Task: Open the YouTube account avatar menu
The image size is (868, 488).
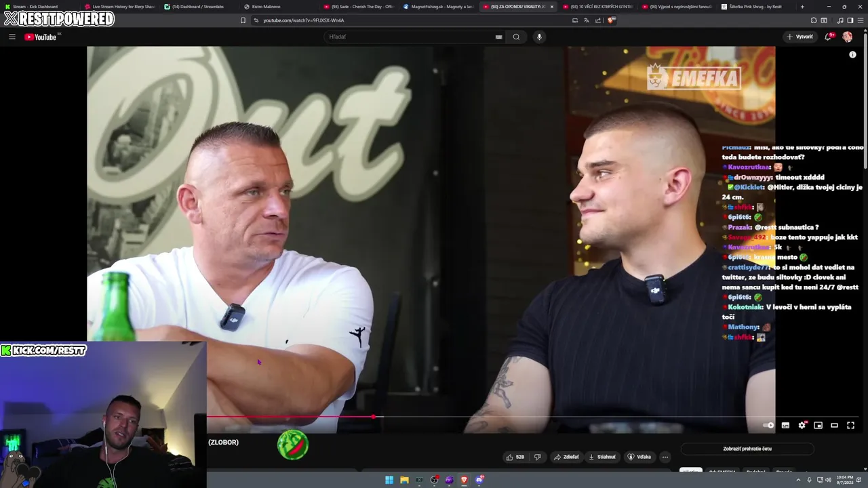Action: (848, 37)
